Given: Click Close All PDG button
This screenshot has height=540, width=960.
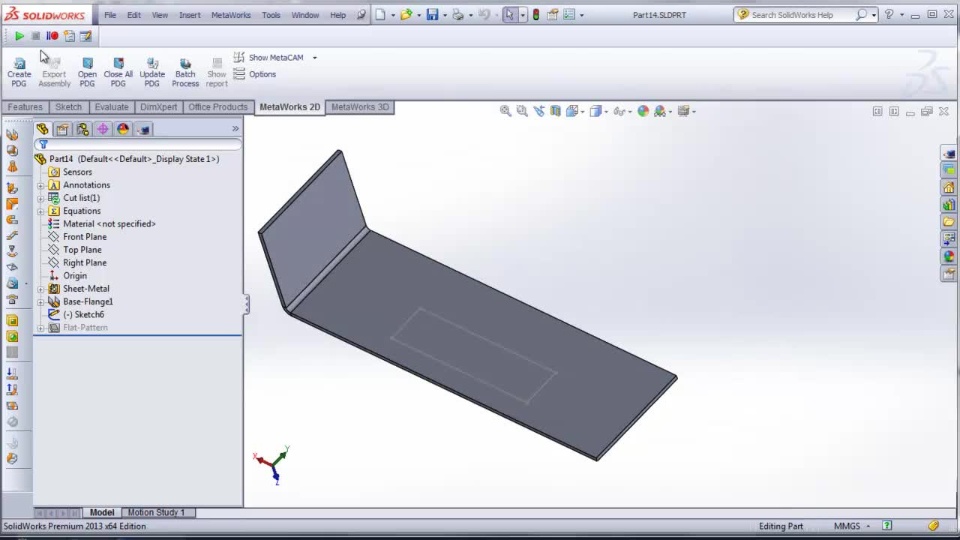Looking at the screenshot, I should [118, 72].
